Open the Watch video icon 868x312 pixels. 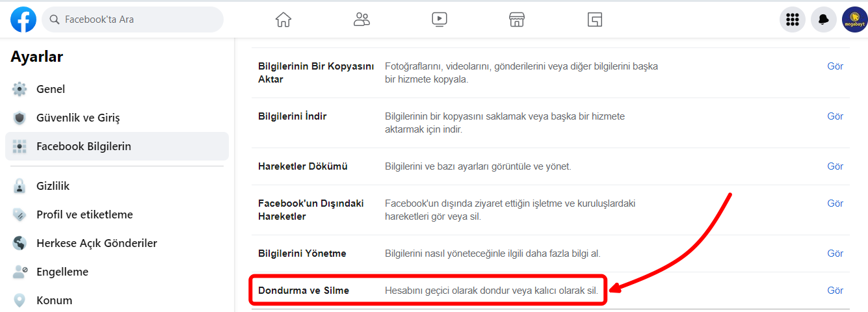click(440, 19)
